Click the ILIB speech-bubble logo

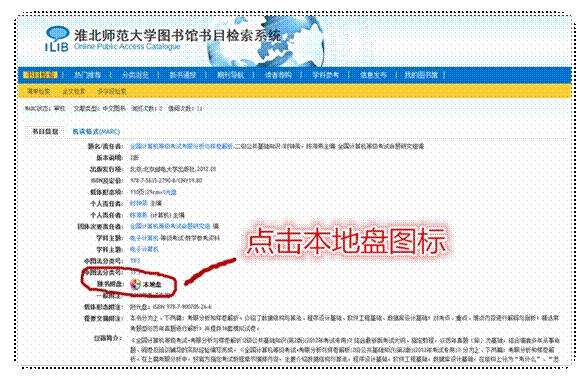(57, 39)
